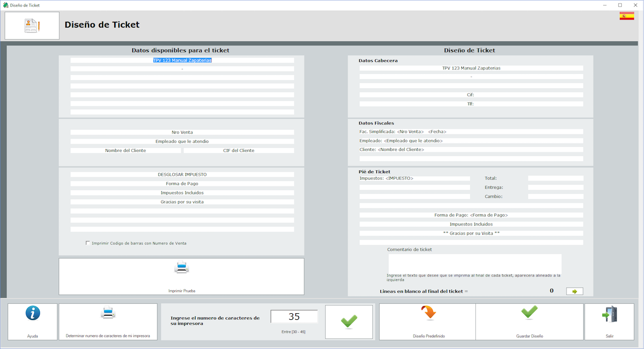644x349 pixels.
Task: Click the Ayuda info icon
Action: tap(33, 314)
